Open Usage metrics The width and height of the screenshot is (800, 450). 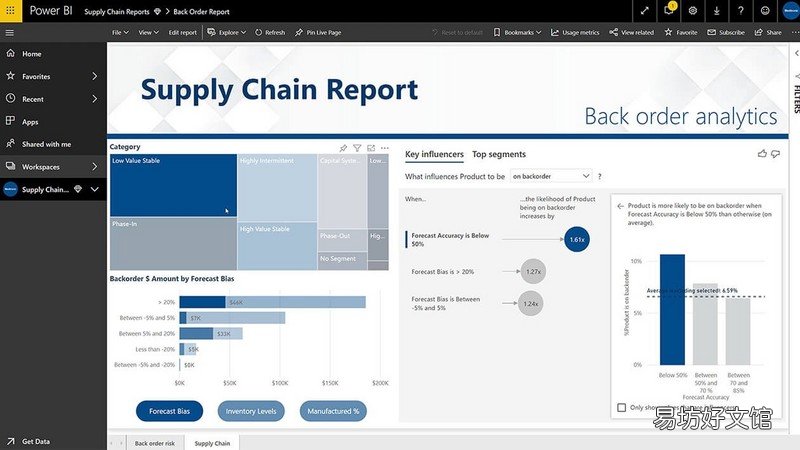click(575, 32)
